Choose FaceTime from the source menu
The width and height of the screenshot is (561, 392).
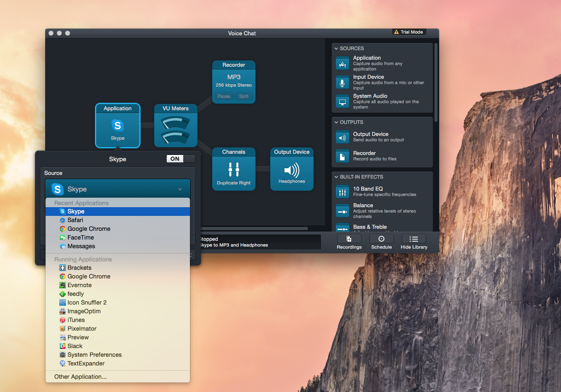point(118,237)
